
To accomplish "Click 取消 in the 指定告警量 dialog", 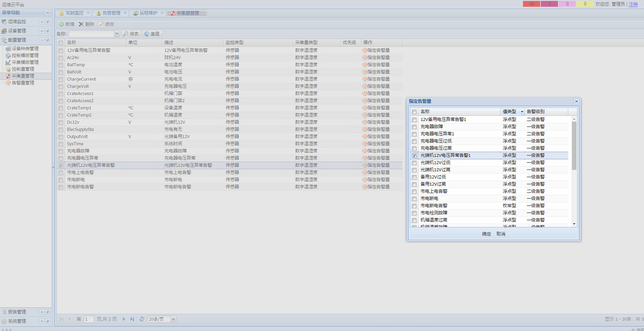I will 501,234.
